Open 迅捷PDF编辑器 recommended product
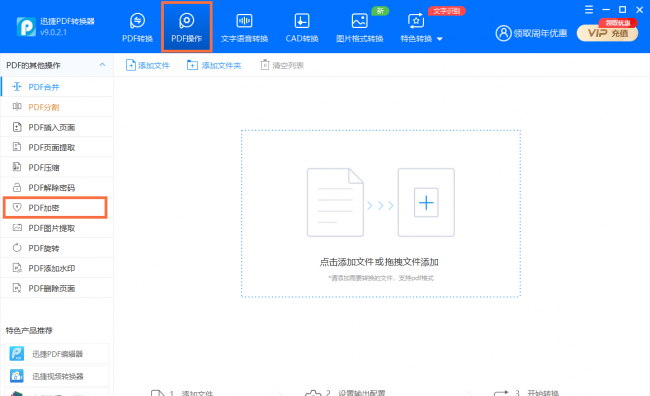 (x=57, y=354)
